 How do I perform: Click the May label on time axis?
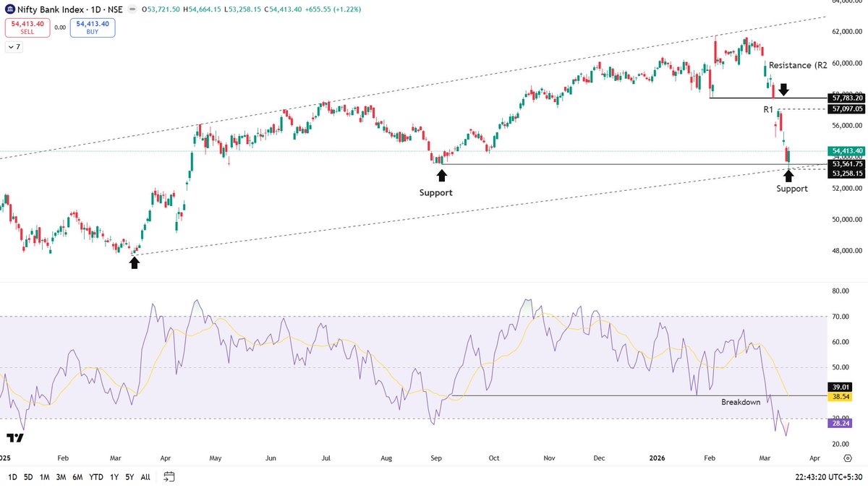click(216, 458)
